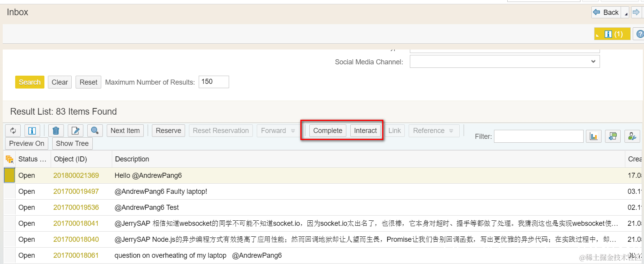Click the magnifier display icon
Screen dimensions: 644x264
pos(95,131)
